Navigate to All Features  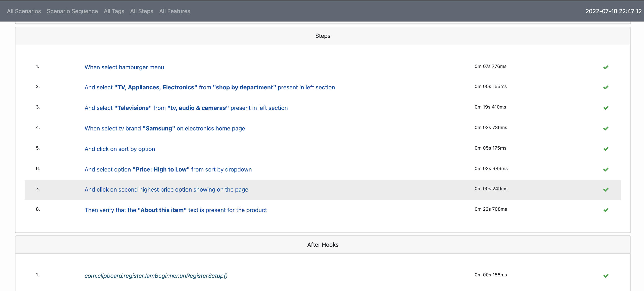pos(175,11)
